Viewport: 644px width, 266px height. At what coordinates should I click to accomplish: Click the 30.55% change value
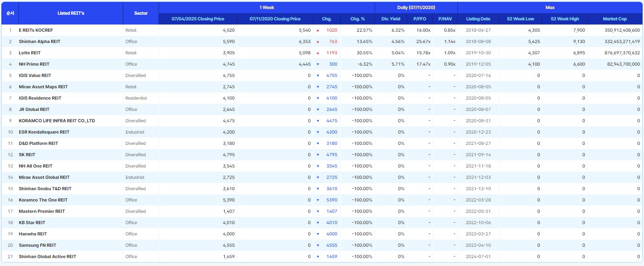pyautogui.click(x=364, y=53)
